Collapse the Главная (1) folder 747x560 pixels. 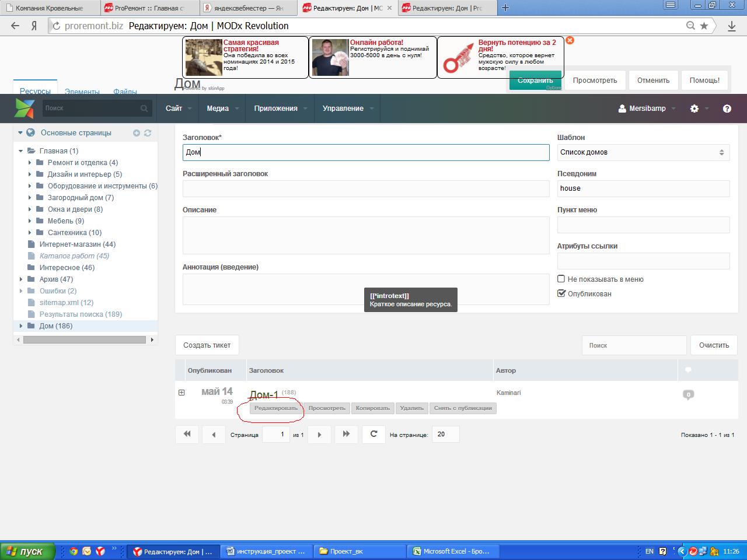pyautogui.click(x=21, y=150)
